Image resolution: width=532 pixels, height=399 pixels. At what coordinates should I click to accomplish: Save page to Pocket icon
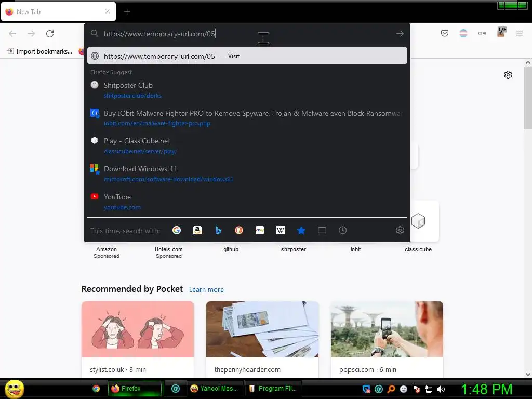point(445,33)
